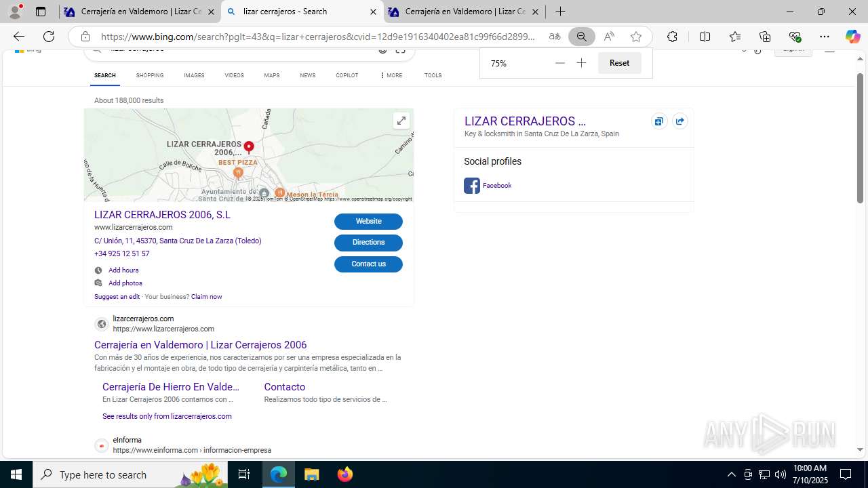This screenshot has height=488, width=868.
Task: Click the page vertical scrollbar
Action: [861, 138]
